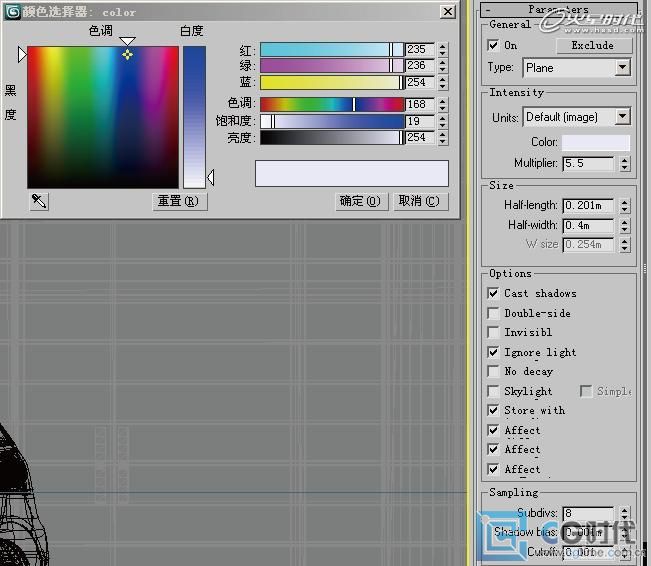651x566 pixels.
Task: Click the Multiplier spinner
Action: pyautogui.click(x=624, y=164)
